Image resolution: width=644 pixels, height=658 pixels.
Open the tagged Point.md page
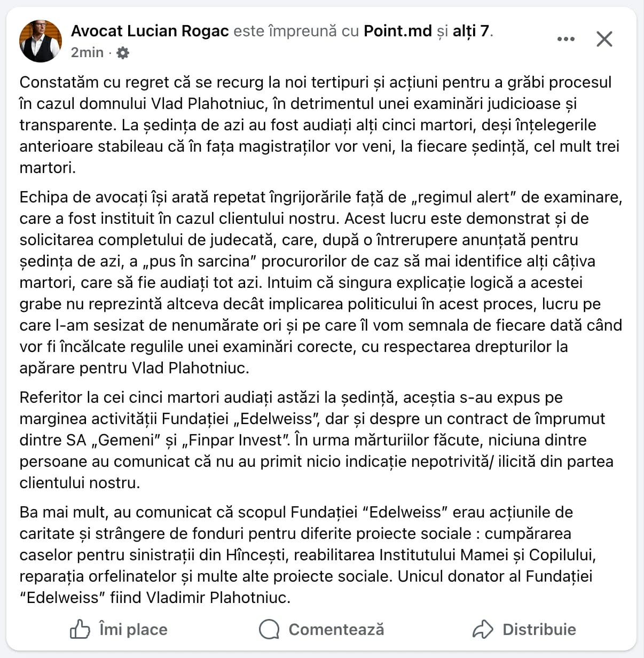click(397, 31)
